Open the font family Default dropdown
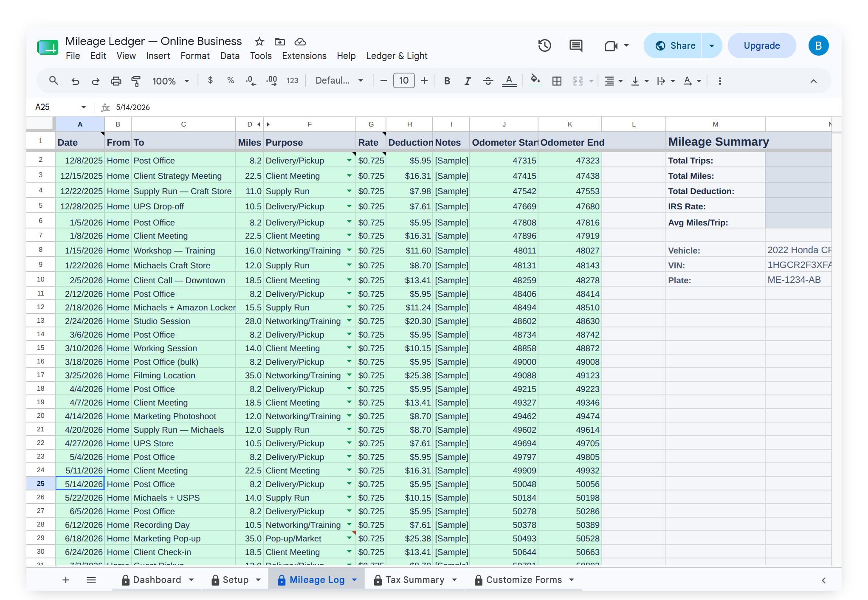 coord(339,81)
